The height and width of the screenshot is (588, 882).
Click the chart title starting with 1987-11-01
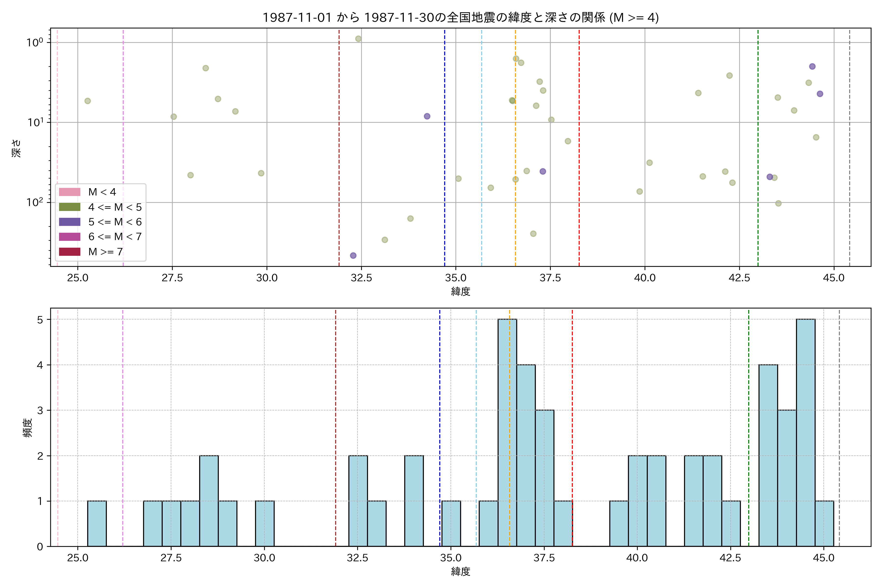460,18
